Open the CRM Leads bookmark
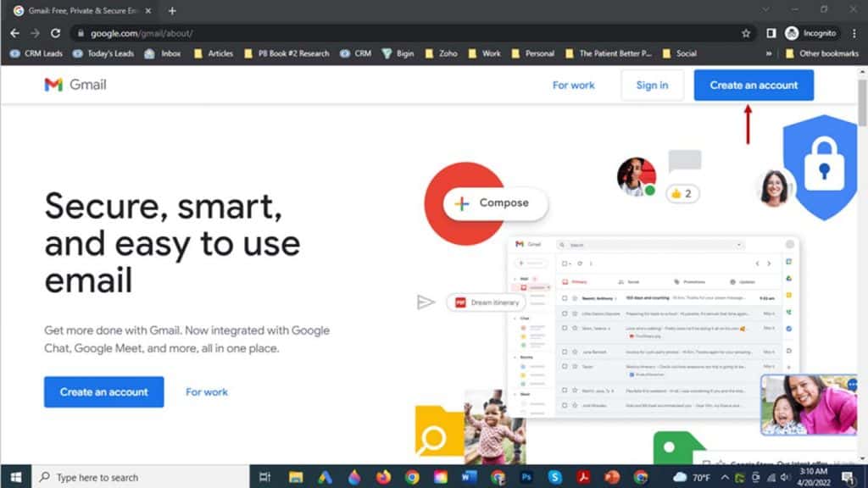Screen dimensions: 868x488 [36, 53]
